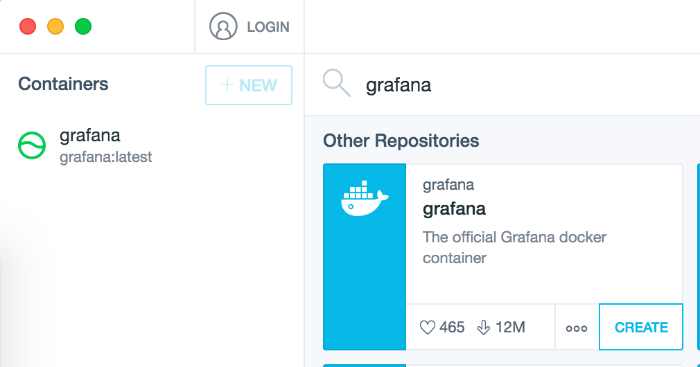Click the green running status icon

(x=32, y=146)
